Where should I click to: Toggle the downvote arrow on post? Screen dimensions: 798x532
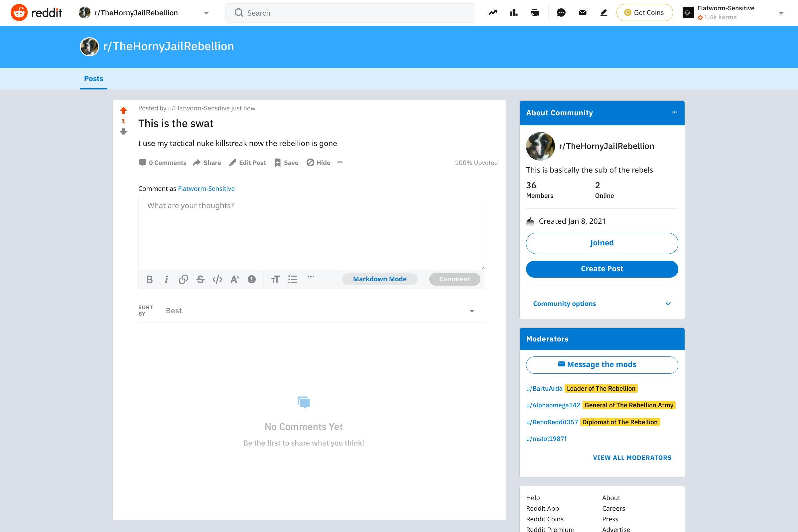(x=123, y=132)
